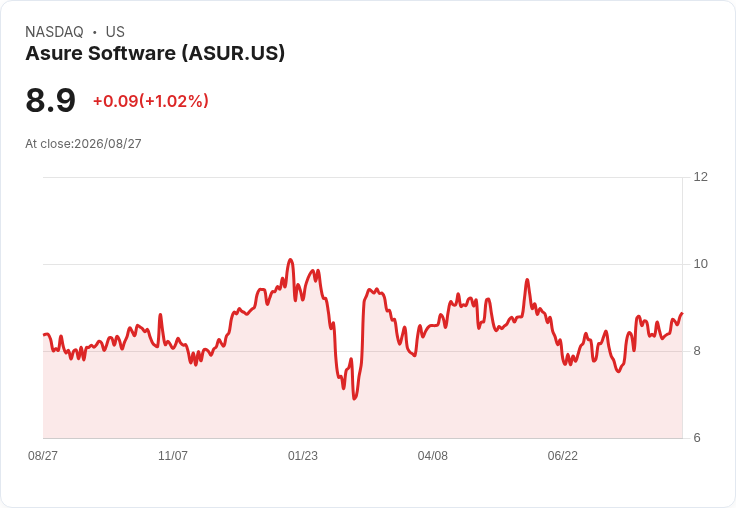Click the chart peak just above 10
Viewport: 736px width, 508px height.
click(x=291, y=260)
